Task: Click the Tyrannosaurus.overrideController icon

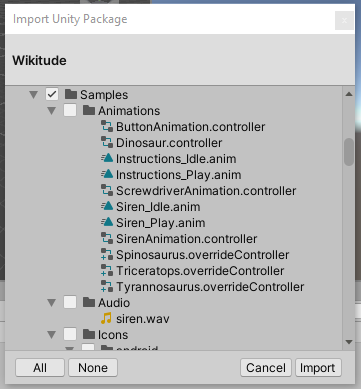Action: click(x=107, y=287)
